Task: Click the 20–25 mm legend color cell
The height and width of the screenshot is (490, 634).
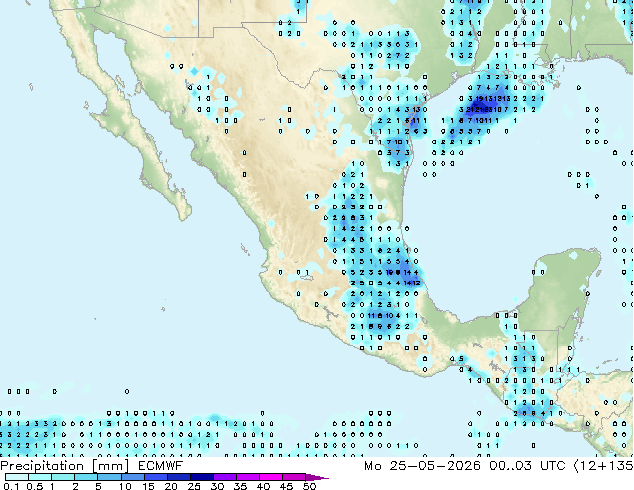Action: [178, 477]
